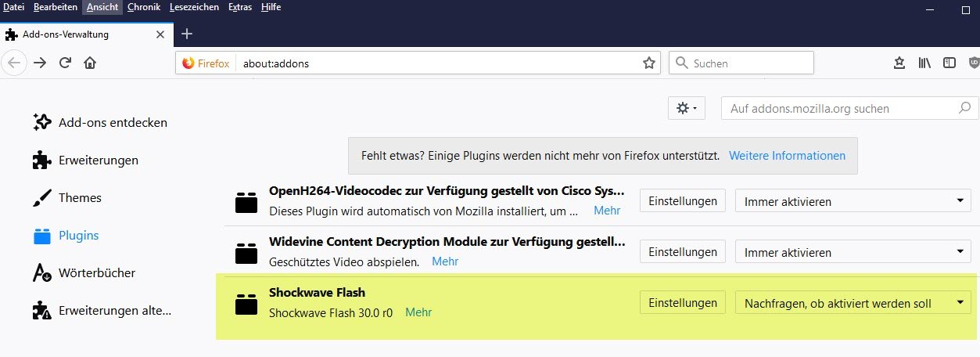Image resolution: width=980 pixels, height=357 pixels.
Task: Open the OpenH264 activation dropdown
Action: coord(853,201)
